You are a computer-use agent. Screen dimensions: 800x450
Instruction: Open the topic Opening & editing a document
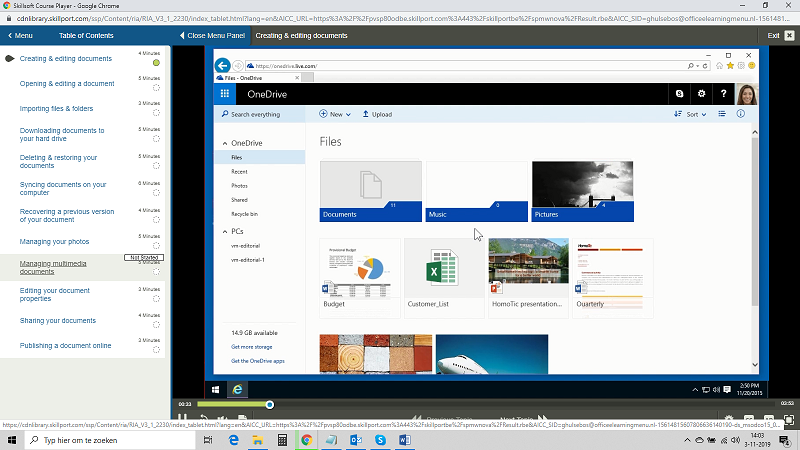pos(67,84)
